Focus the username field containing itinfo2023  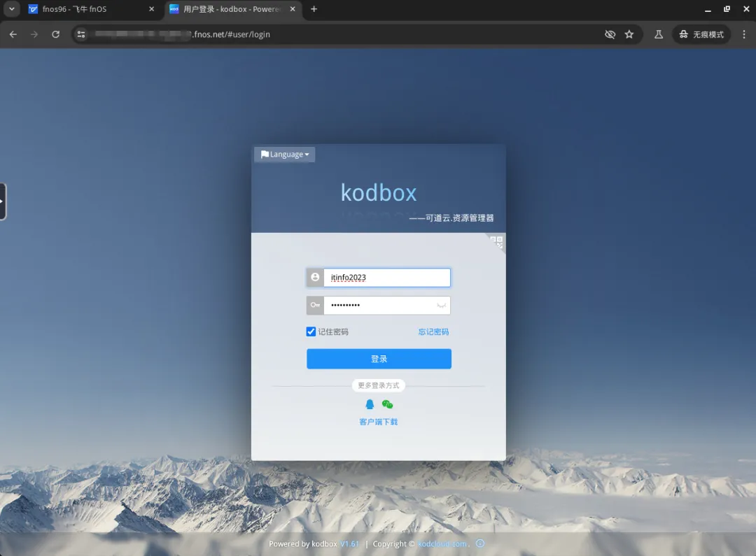(386, 278)
